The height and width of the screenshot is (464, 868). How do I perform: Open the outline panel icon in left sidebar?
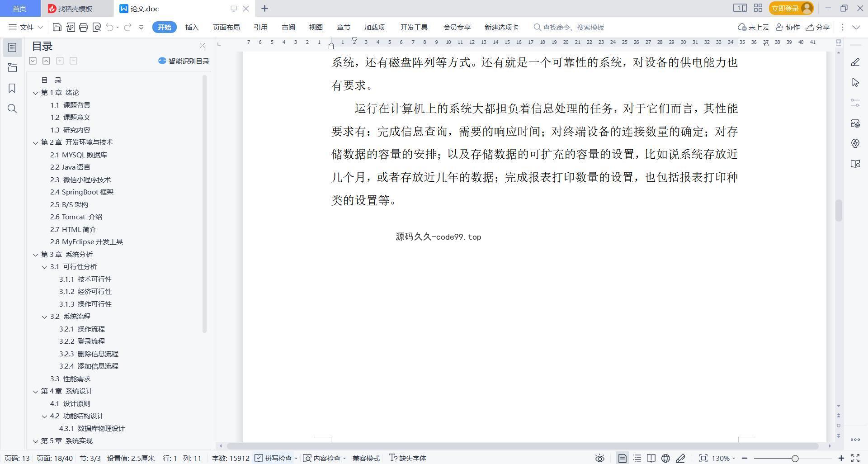click(x=12, y=47)
